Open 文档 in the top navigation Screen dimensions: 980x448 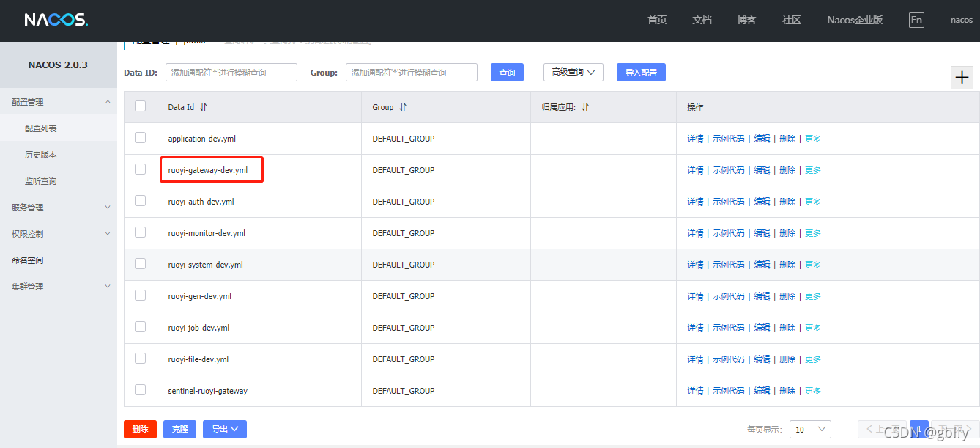click(x=701, y=20)
